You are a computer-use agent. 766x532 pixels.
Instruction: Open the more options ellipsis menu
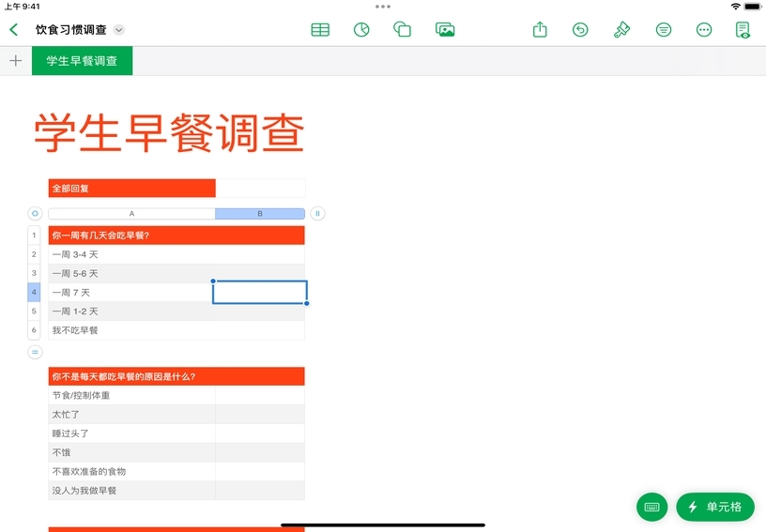pyautogui.click(x=704, y=30)
